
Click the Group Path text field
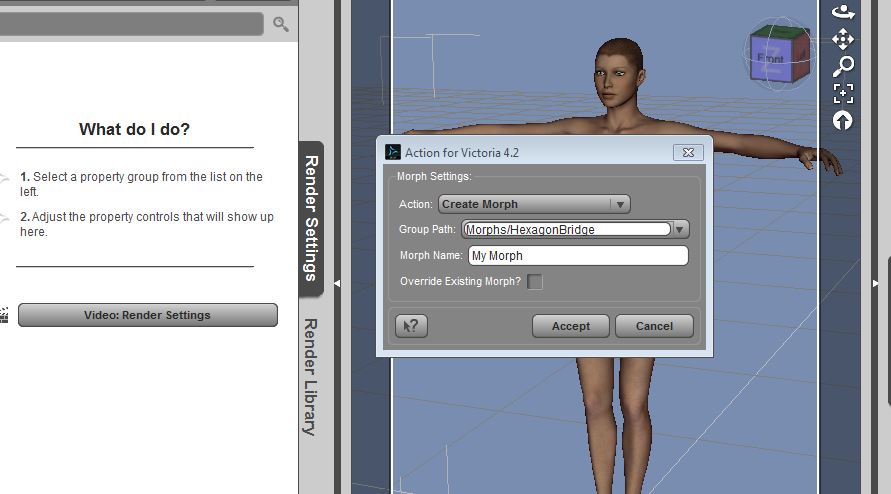pos(567,230)
